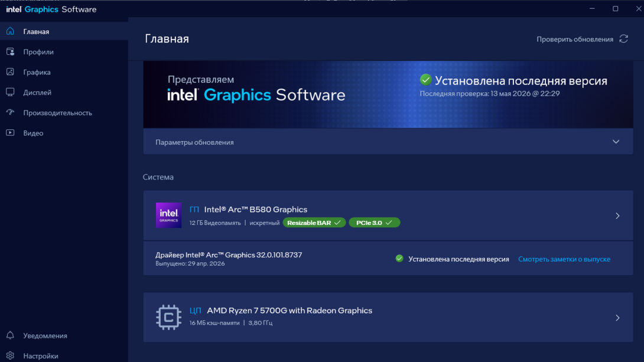Click the Настройки gear icon
This screenshot has height=362, width=644.
coord(10,356)
